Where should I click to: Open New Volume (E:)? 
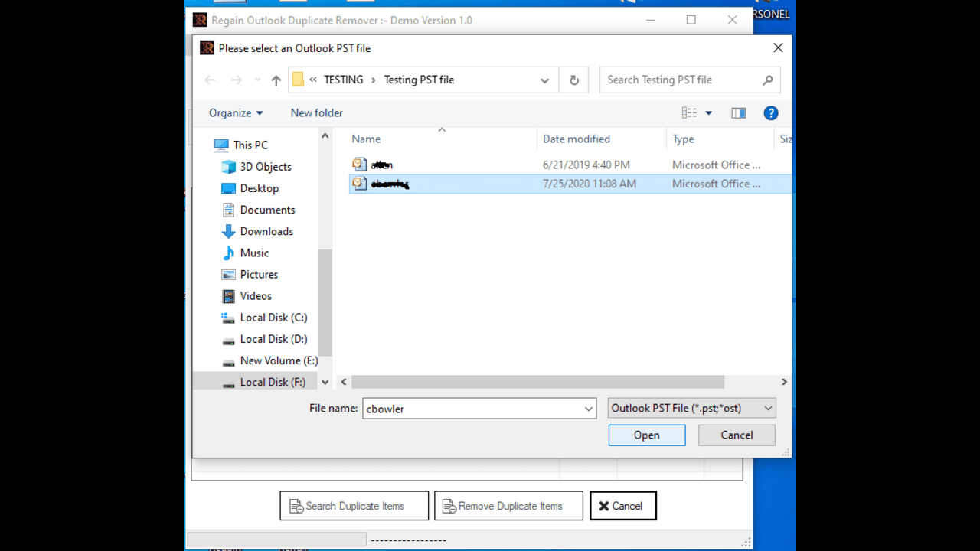coord(279,360)
